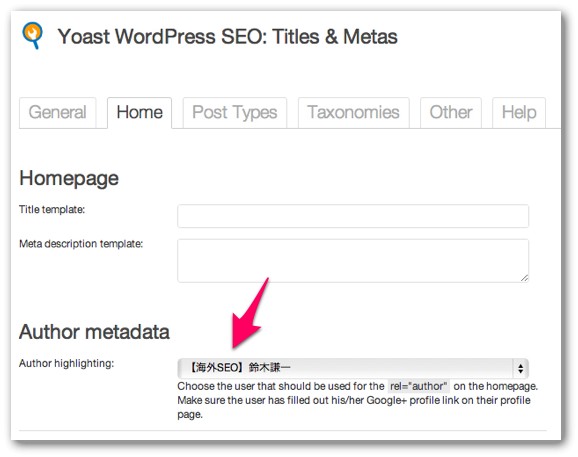Click the Yoast WordPress SEO page title

click(x=227, y=37)
